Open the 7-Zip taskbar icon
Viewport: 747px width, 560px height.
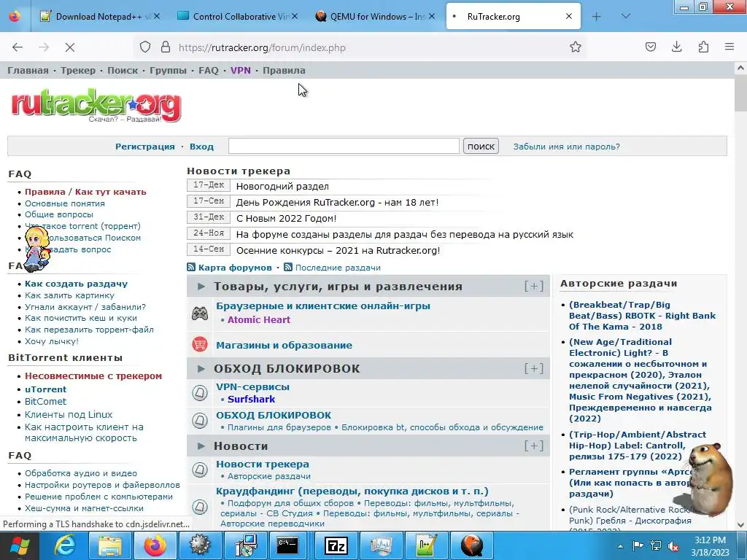(x=336, y=545)
